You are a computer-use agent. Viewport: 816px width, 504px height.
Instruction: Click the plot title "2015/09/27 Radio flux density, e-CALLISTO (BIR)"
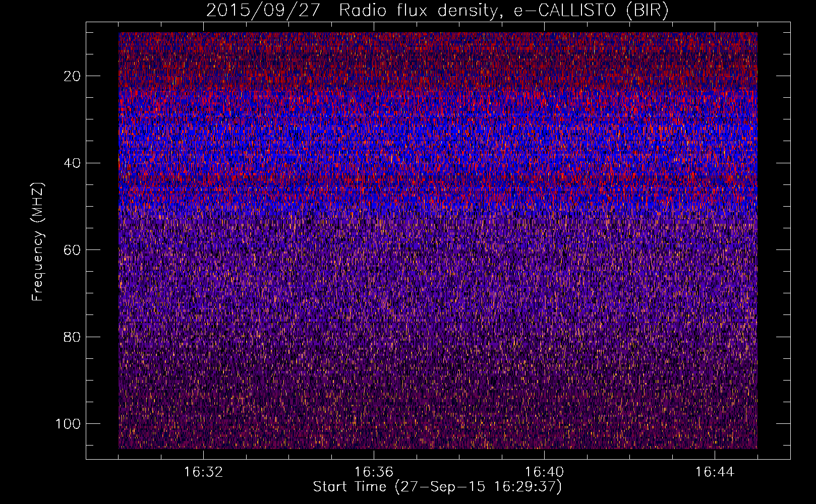pos(437,11)
